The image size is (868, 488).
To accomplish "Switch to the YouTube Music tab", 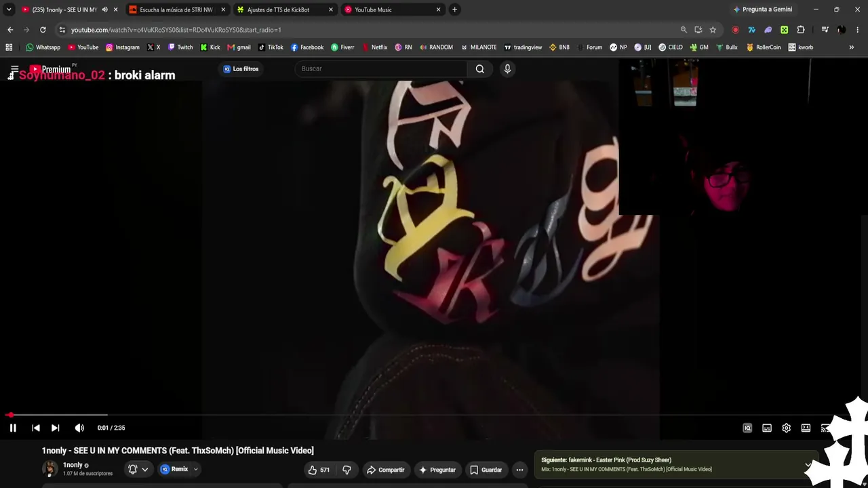I will coord(392,9).
